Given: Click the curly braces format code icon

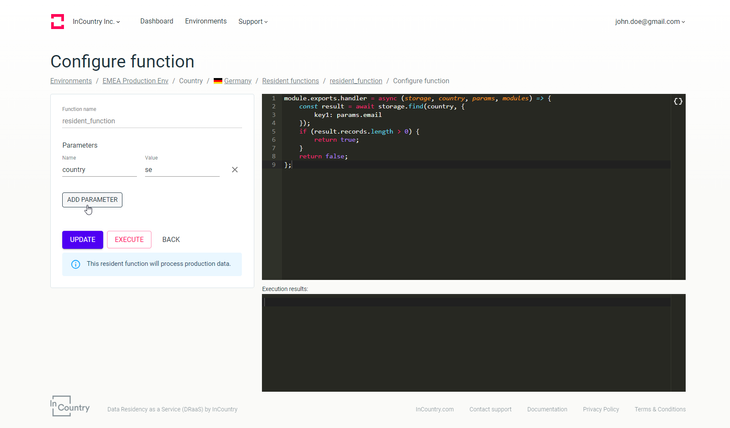Looking at the screenshot, I should [678, 102].
